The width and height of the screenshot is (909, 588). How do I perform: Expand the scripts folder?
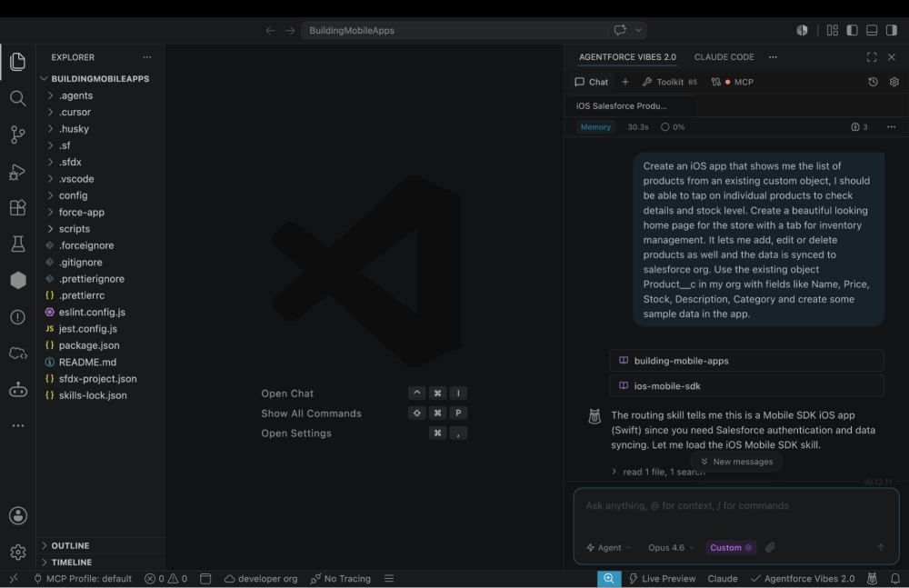pos(74,229)
